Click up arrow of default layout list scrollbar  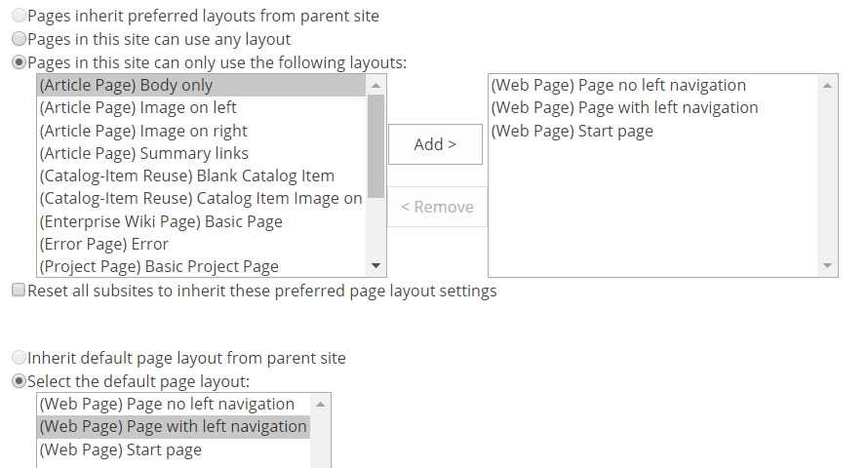(321, 405)
